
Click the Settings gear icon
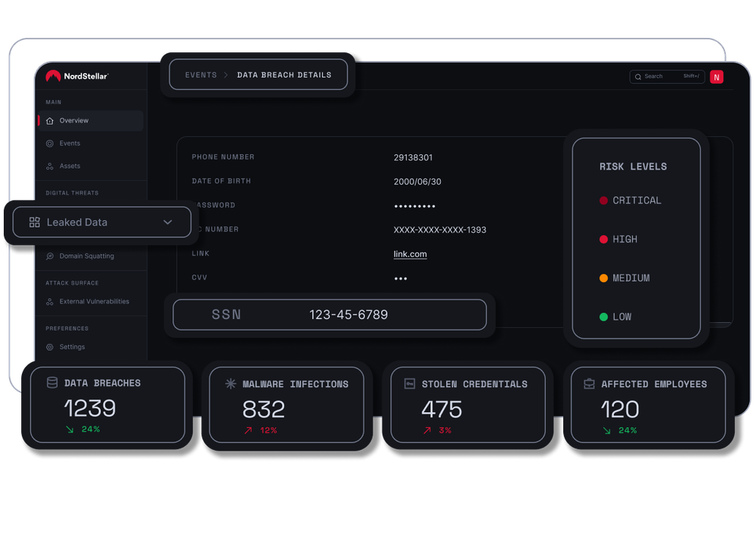[50, 347]
